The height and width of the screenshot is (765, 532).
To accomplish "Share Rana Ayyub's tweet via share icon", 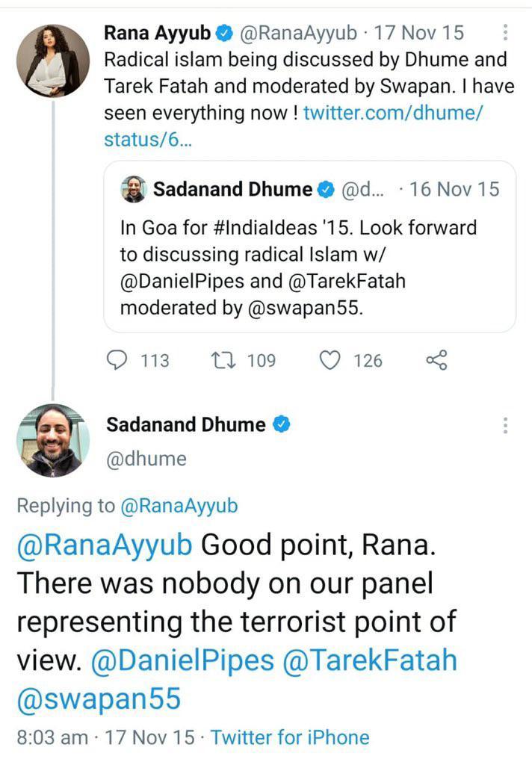I will (436, 361).
